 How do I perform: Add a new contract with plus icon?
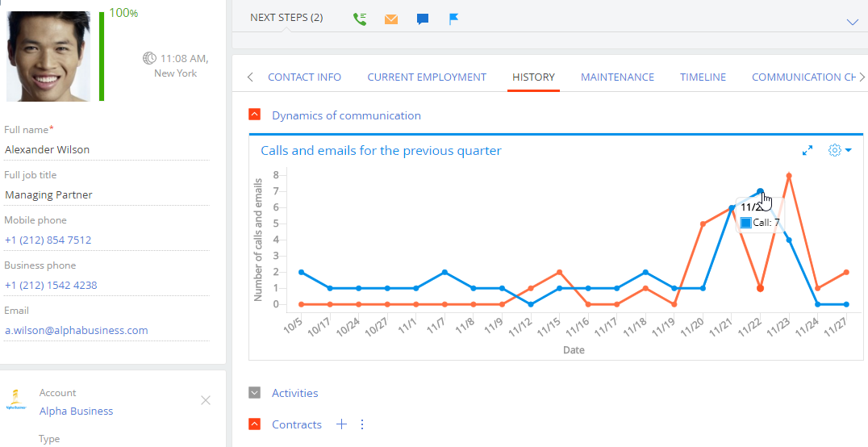(341, 424)
